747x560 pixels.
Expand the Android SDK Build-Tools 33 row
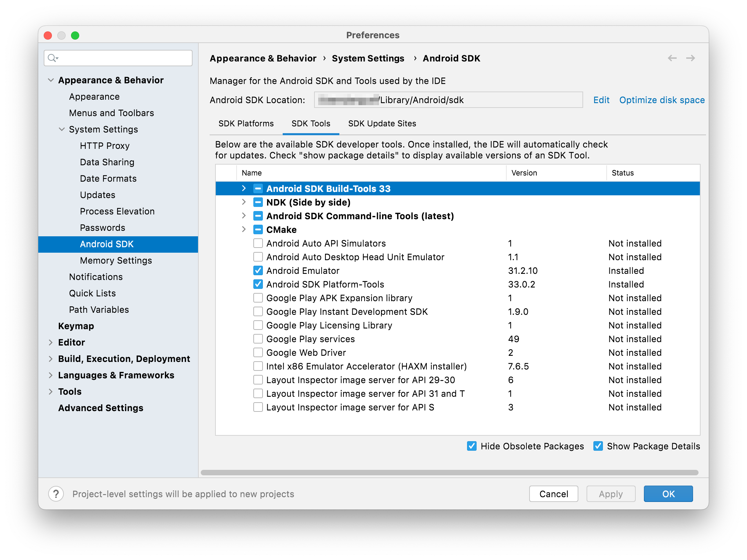click(x=244, y=188)
